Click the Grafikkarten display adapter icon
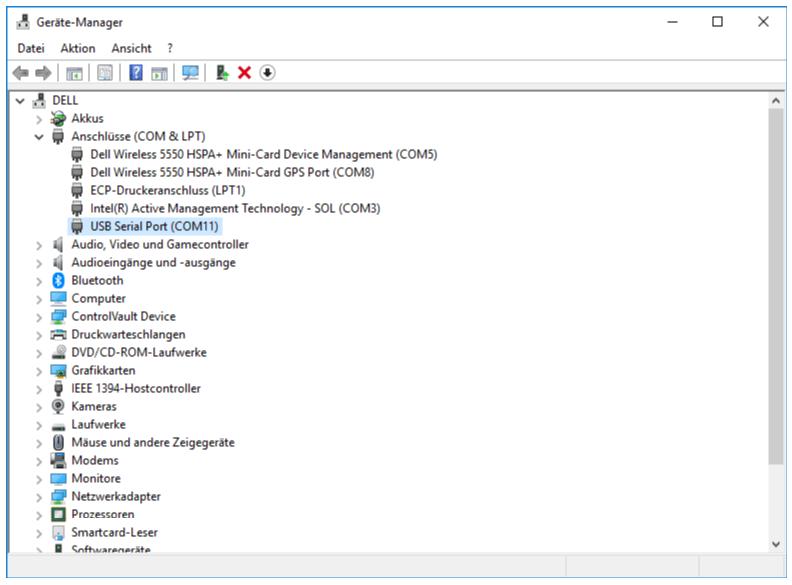 [x=59, y=370]
